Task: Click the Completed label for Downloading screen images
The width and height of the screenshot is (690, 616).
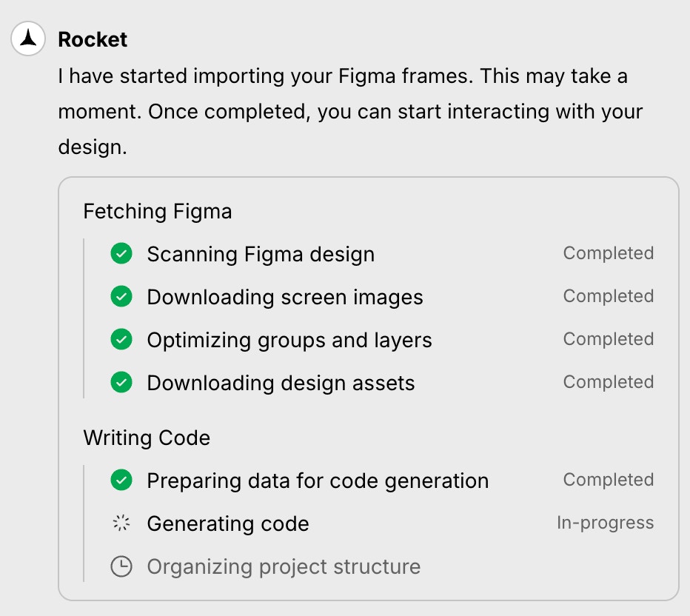Action: pos(608,296)
